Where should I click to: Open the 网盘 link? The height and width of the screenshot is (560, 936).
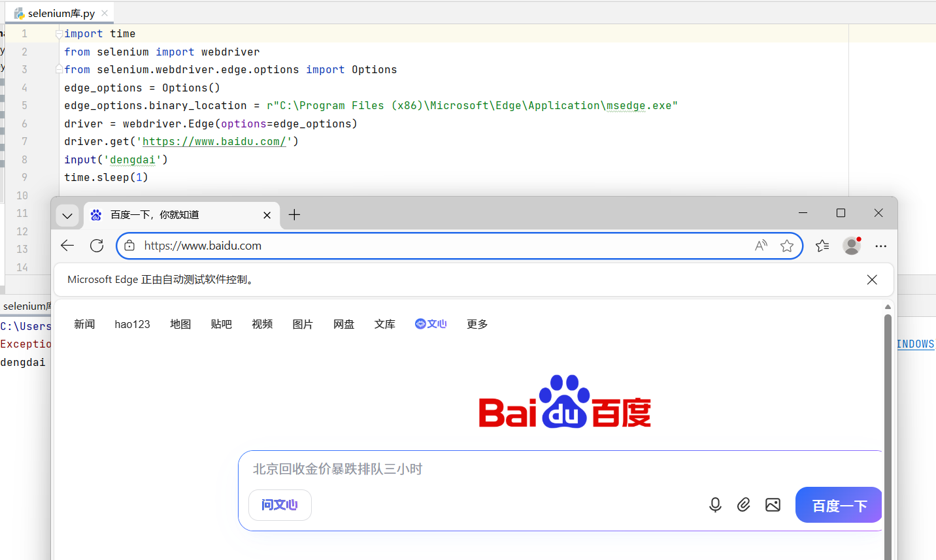tap(344, 324)
